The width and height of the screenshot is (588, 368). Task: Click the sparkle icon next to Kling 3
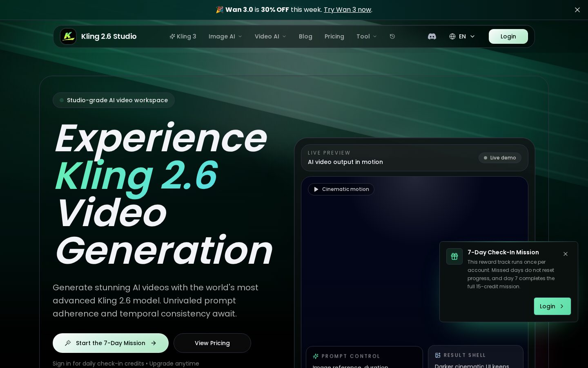point(172,36)
